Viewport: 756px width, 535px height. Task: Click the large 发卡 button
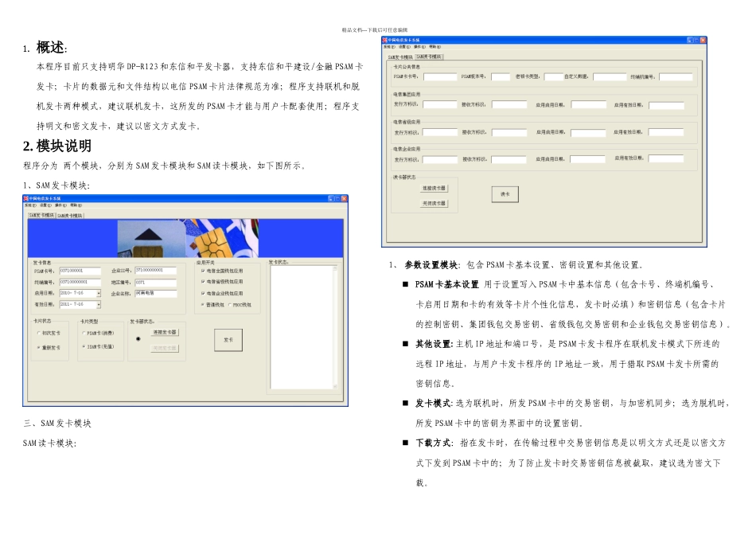228,340
